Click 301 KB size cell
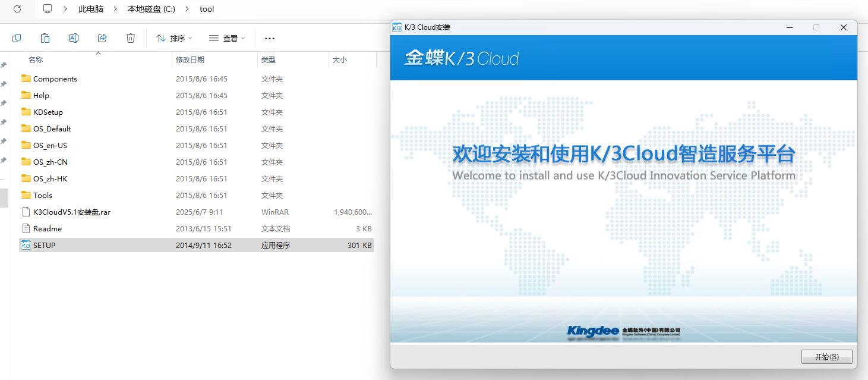 (359, 245)
